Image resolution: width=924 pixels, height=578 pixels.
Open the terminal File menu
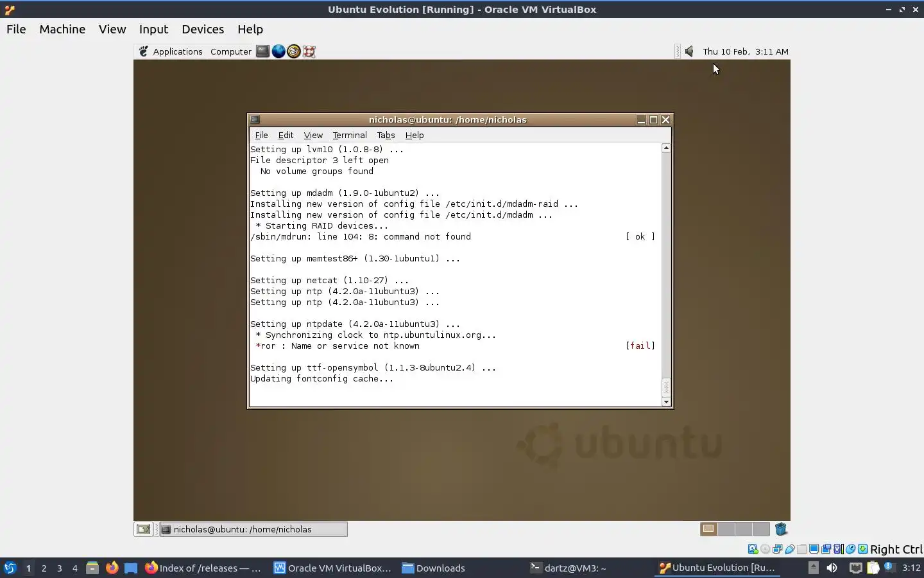(x=261, y=135)
